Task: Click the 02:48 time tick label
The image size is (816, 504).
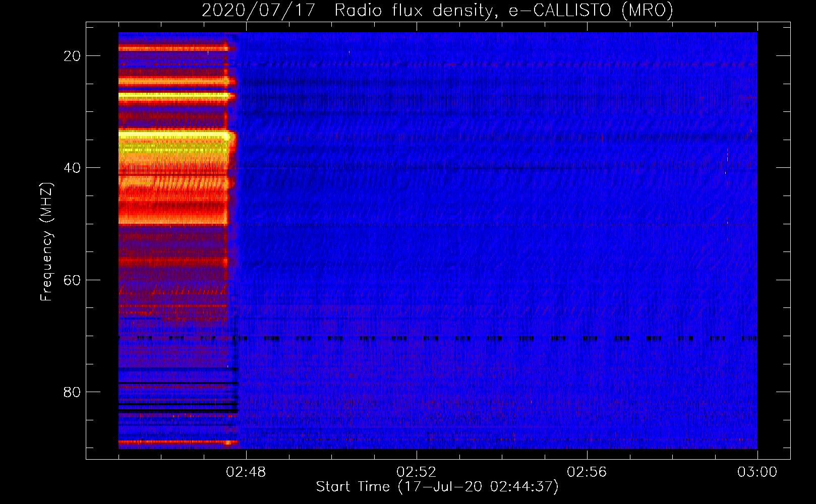Action: tap(246, 472)
